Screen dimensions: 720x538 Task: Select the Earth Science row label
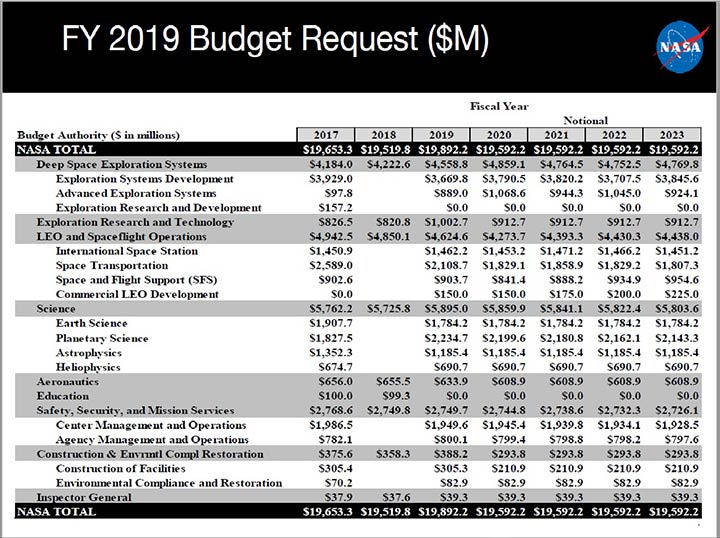coord(91,323)
